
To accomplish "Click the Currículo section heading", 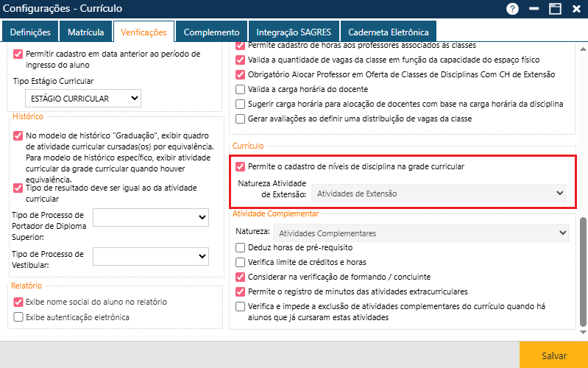I will click(x=248, y=146).
